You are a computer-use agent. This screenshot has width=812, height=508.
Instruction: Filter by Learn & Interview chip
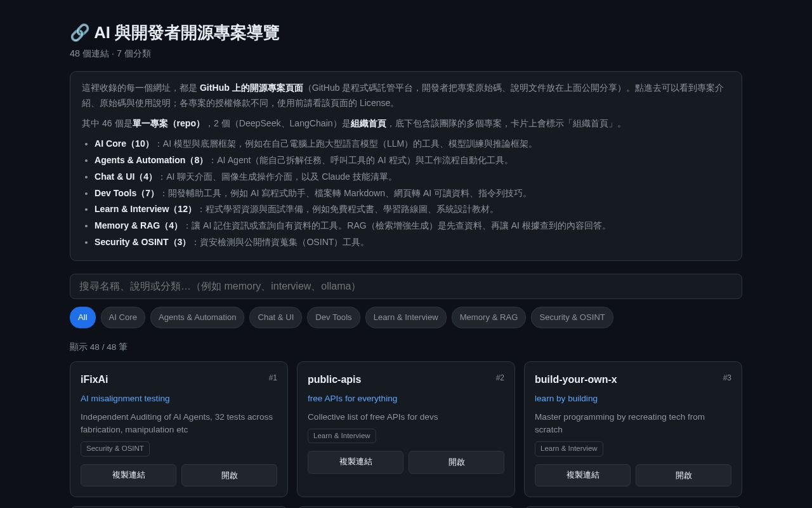[406, 317]
